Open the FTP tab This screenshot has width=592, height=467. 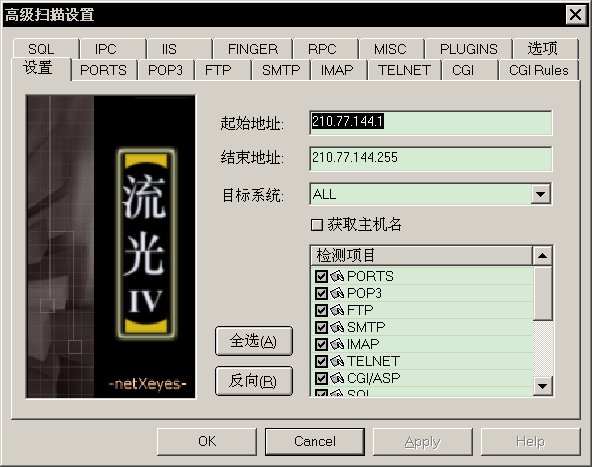(223, 70)
